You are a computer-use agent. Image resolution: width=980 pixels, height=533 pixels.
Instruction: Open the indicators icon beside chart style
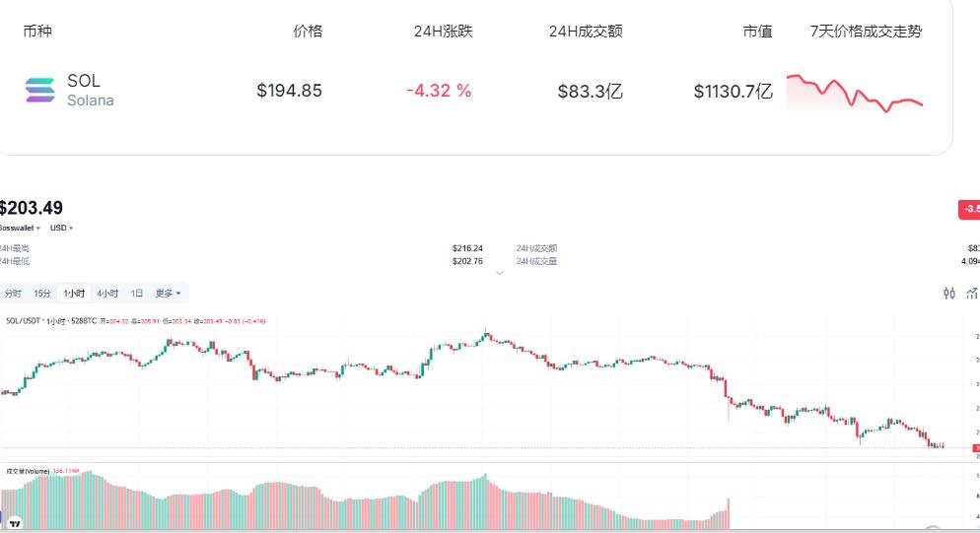(972, 293)
